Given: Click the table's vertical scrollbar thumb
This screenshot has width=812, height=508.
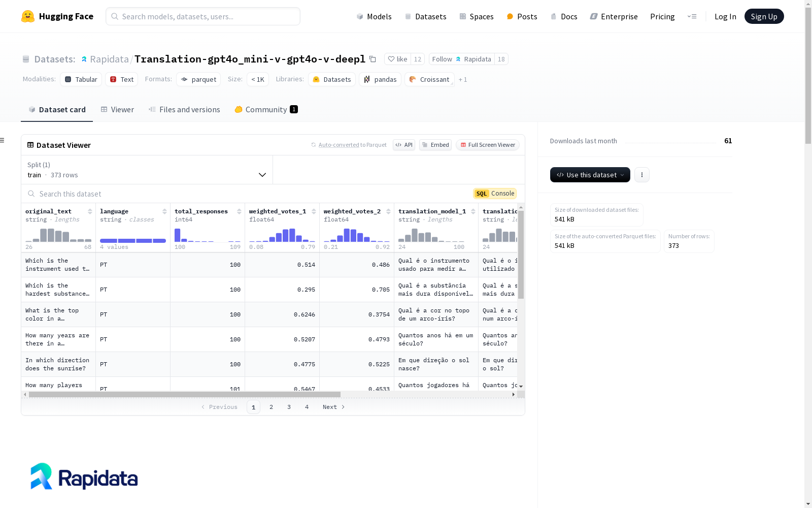Looking at the screenshot, I should tap(521, 255).
